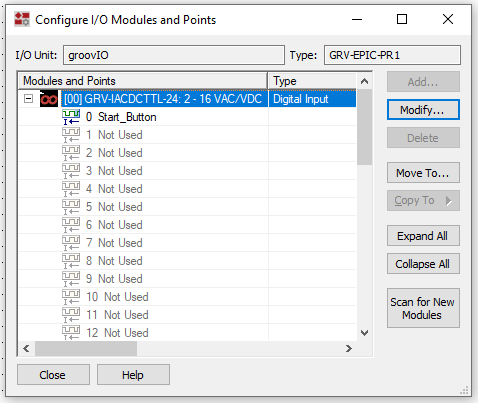The image size is (478, 403).
Task: Open the Copy To submenu arrow
Action: tap(449, 201)
